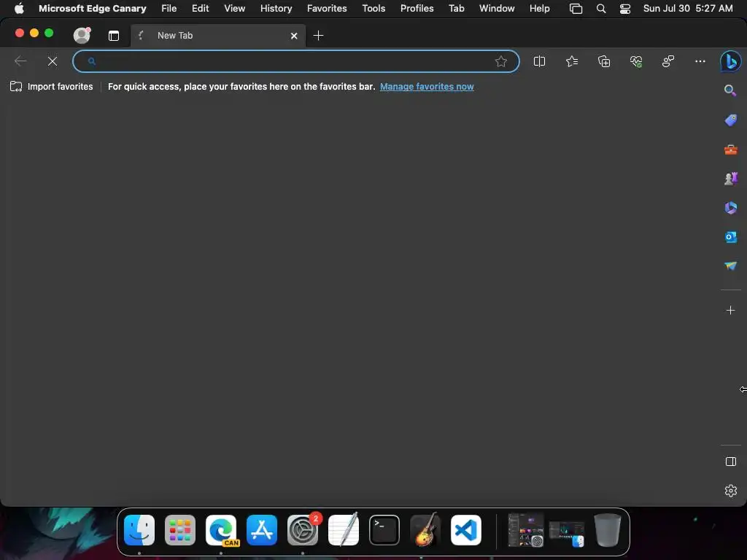Open the View menu
Screen dimensions: 747x560
click(x=234, y=8)
